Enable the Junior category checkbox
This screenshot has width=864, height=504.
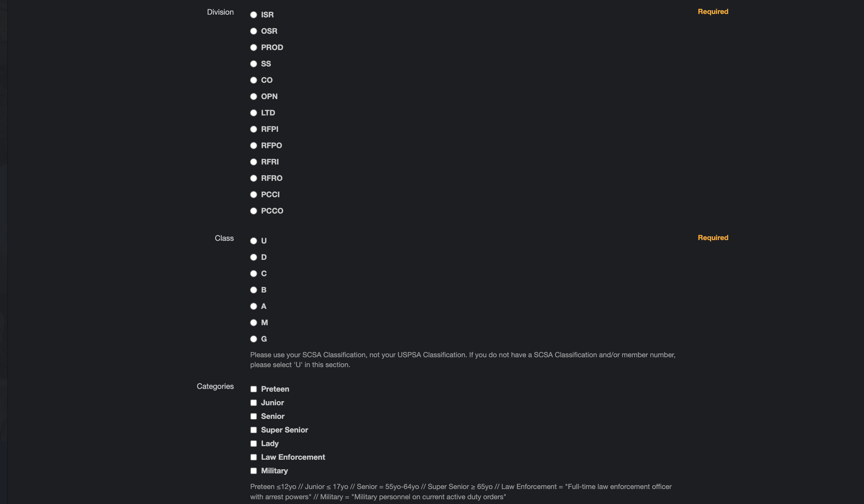pyautogui.click(x=253, y=403)
